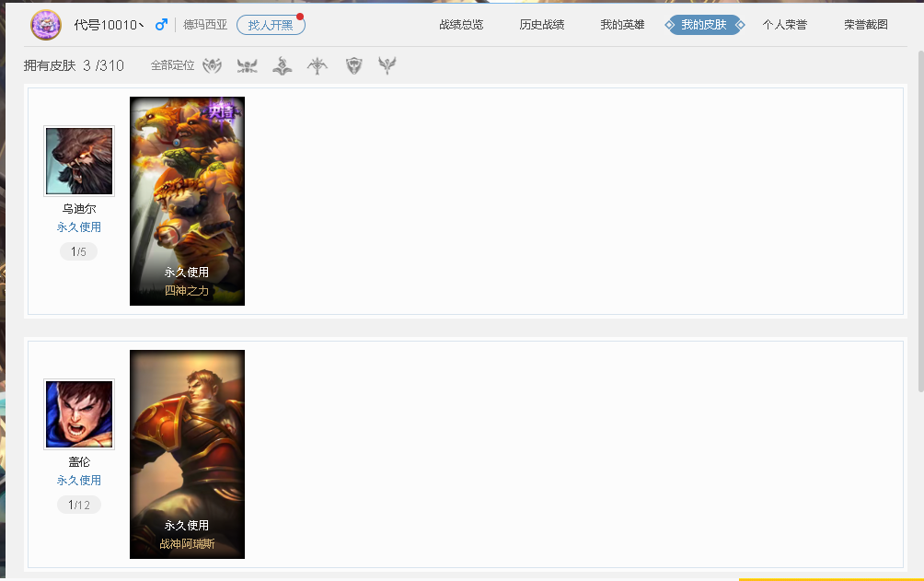Click 永久使用 under 乌迪尔
This screenshot has height=581, width=924.
pyautogui.click(x=79, y=227)
